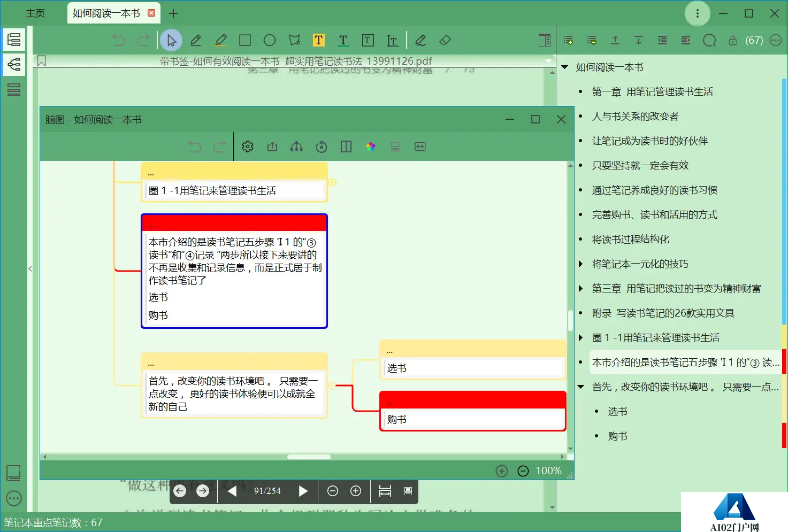Navigate back in the PDF view history
Viewport: 788px width, 532px height.
(x=180, y=491)
